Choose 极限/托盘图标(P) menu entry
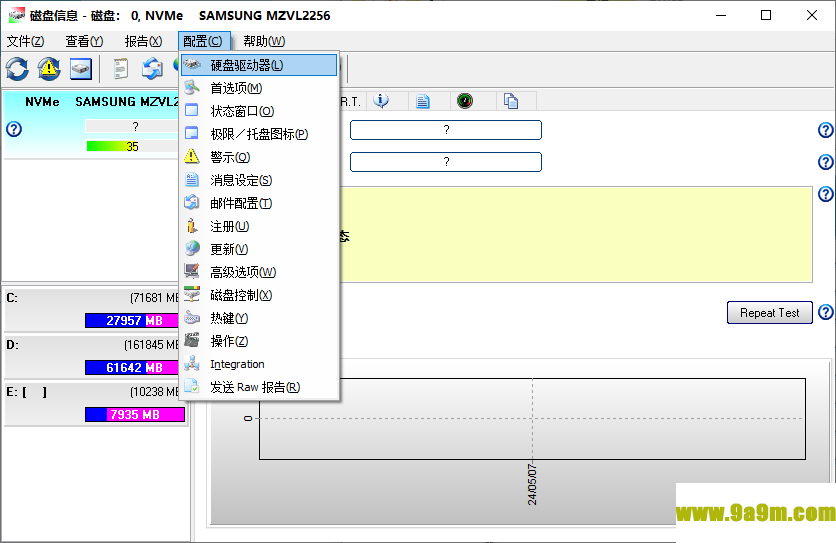Image resolution: width=836 pixels, height=543 pixels. click(259, 134)
